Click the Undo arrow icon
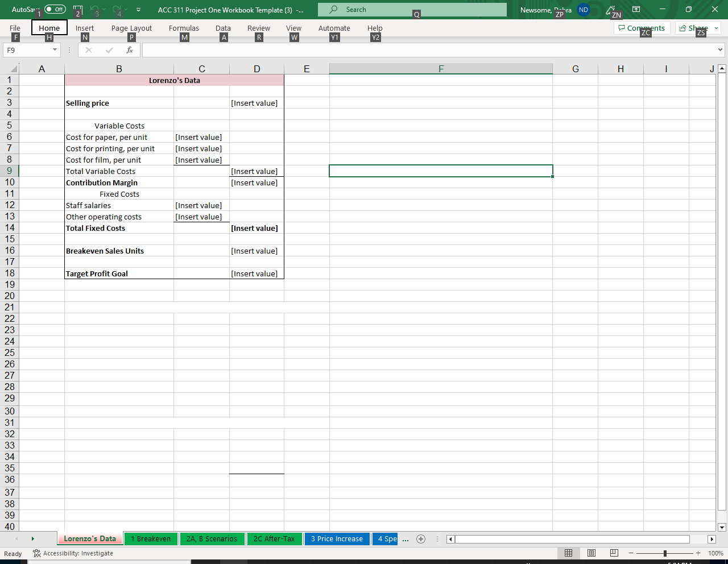The image size is (728, 564). point(95,10)
